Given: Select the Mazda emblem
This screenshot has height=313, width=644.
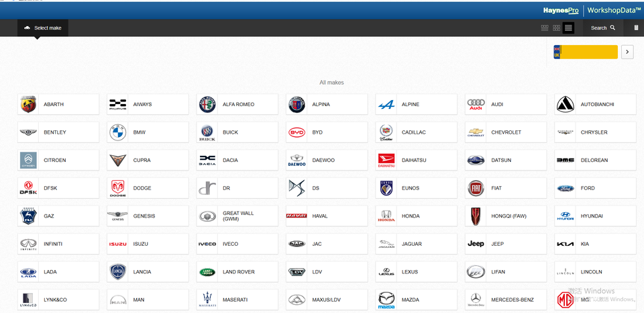Looking at the screenshot, I should coord(386,300).
